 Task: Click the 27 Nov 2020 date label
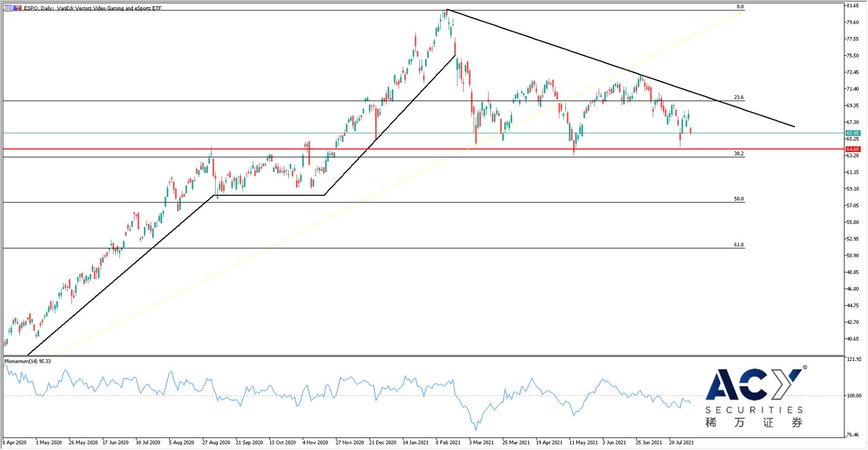350,442
